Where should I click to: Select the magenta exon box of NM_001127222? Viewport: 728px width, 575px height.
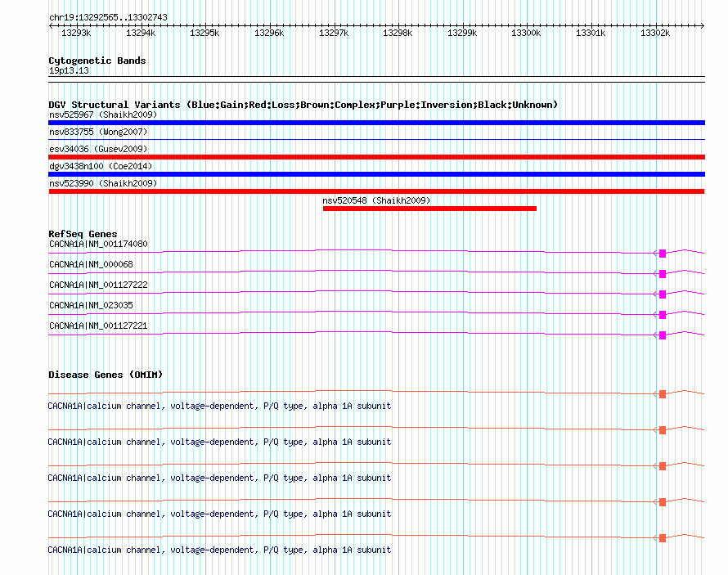[x=663, y=294]
